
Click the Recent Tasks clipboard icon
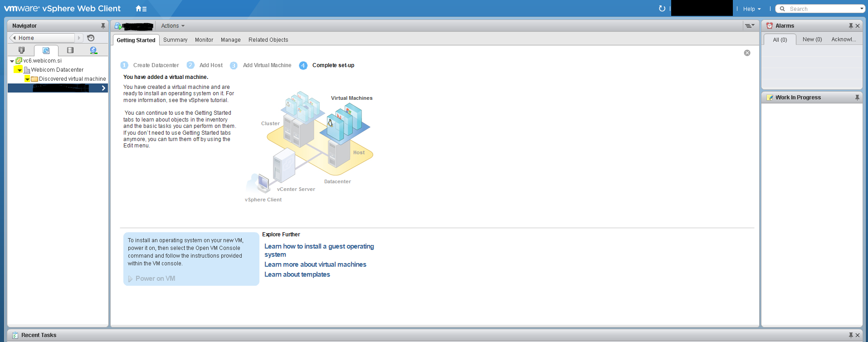(15, 335)
